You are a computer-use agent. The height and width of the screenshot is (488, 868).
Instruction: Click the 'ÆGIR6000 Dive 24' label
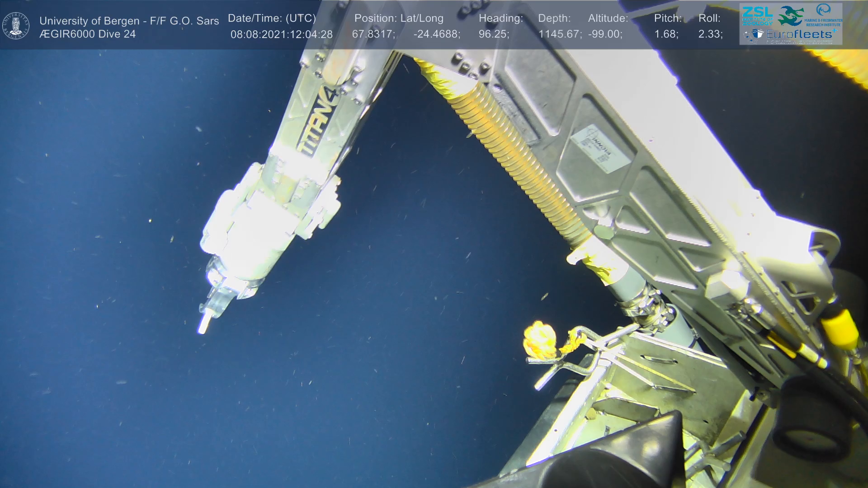click(87, 34)
